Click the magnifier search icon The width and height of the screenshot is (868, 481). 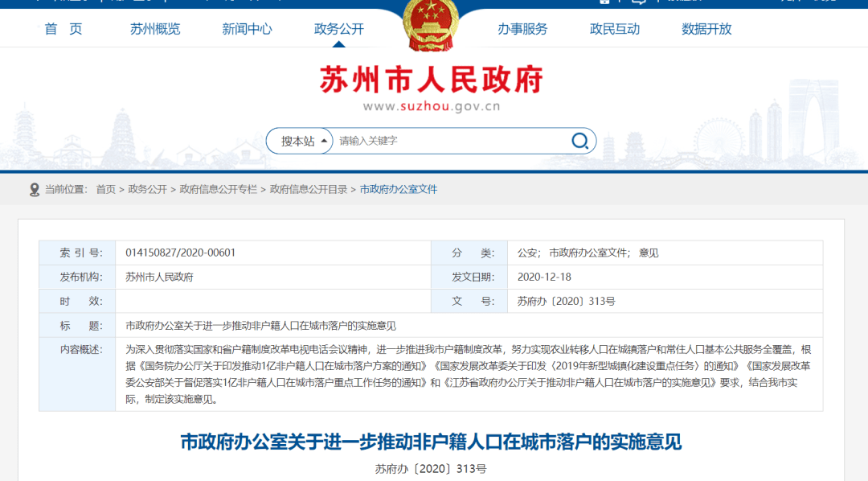(579, 142)
